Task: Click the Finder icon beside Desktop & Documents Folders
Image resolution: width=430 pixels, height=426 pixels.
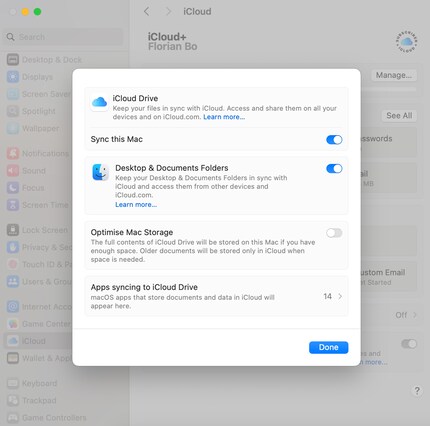Action: click(x=100, y=172)
